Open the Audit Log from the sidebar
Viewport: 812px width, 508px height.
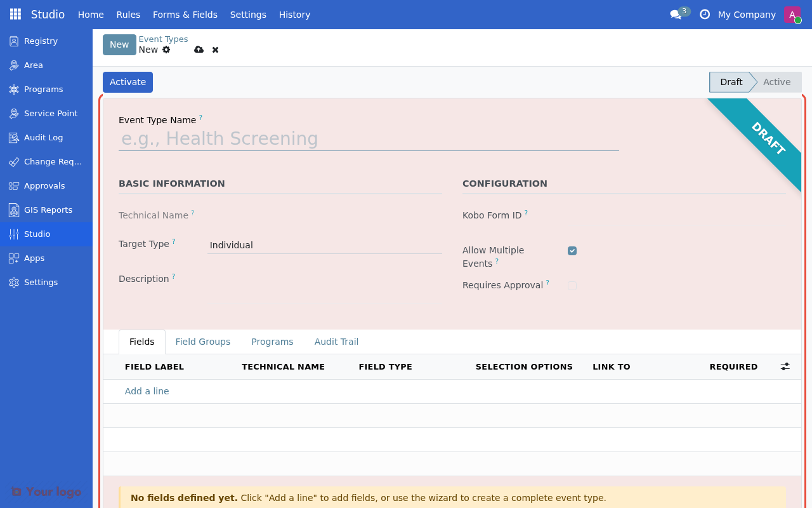coord(43,137)
